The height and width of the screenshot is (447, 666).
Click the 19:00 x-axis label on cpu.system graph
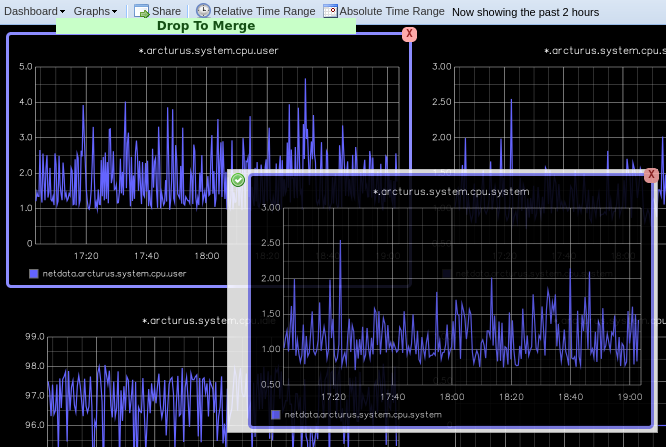point(630,397)
